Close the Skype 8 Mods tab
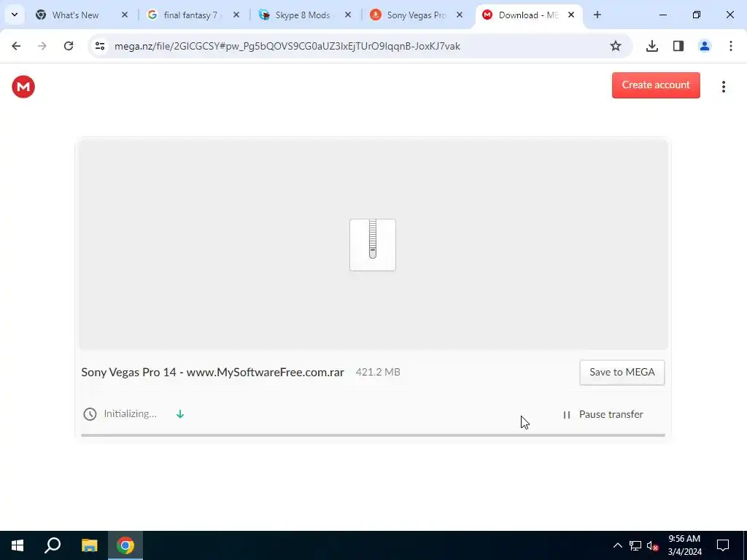Image resolution: width=747 pixels, height=560 pixels. click(348, 15)
